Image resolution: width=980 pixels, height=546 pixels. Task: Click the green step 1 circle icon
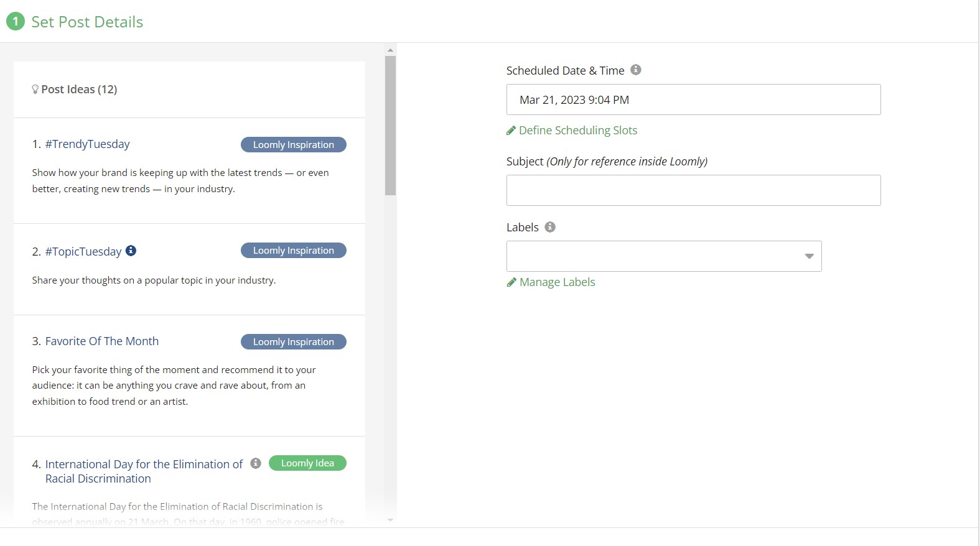16,22
